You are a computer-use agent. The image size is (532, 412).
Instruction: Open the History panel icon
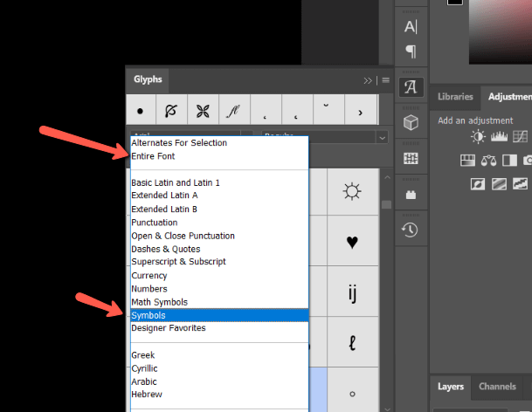click(410, 230)
